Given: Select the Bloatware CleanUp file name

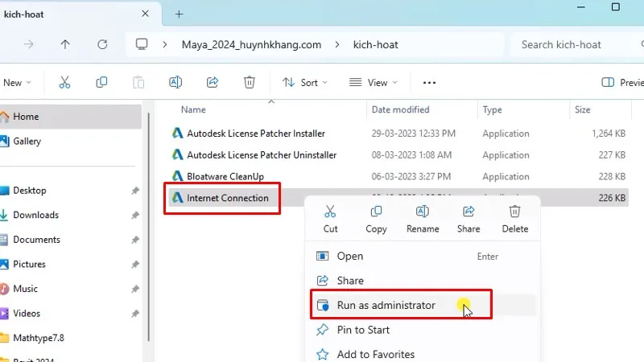Looking at the screenshot, I should (225, 176).
